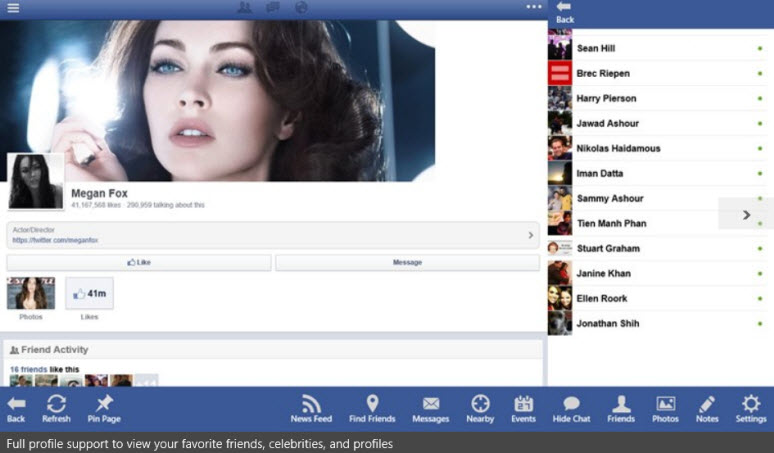Viewport: 774px width, 453px height.
Task: Open News Feed from the app bar
Action: click(311, 409)
